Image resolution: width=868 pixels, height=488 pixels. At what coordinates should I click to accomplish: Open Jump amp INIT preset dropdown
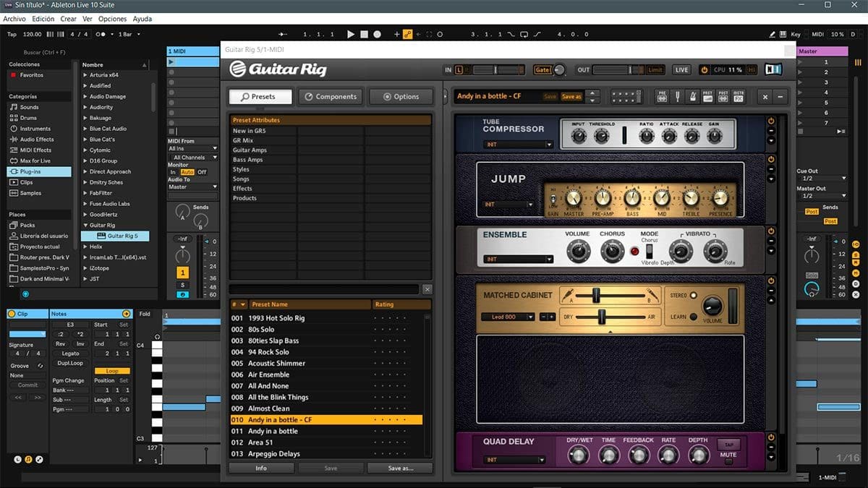click(509, 205)
